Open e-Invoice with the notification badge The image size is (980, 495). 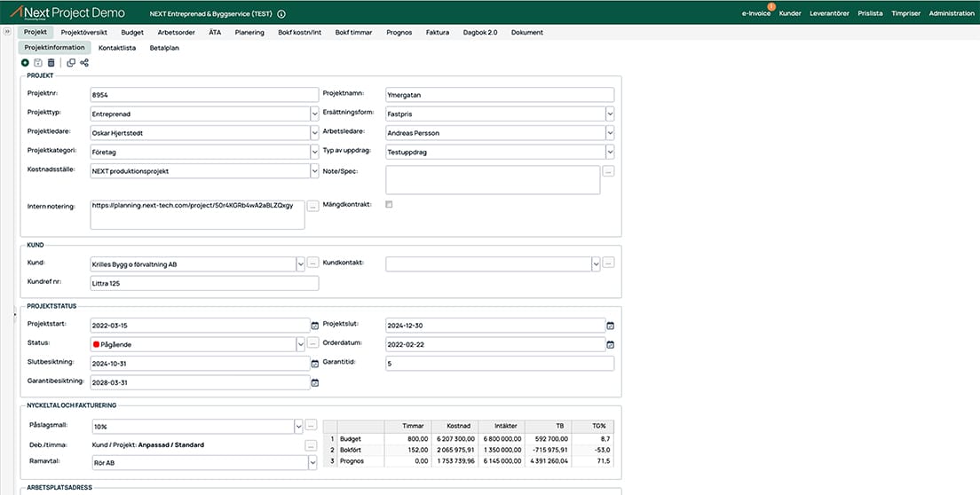755,13
